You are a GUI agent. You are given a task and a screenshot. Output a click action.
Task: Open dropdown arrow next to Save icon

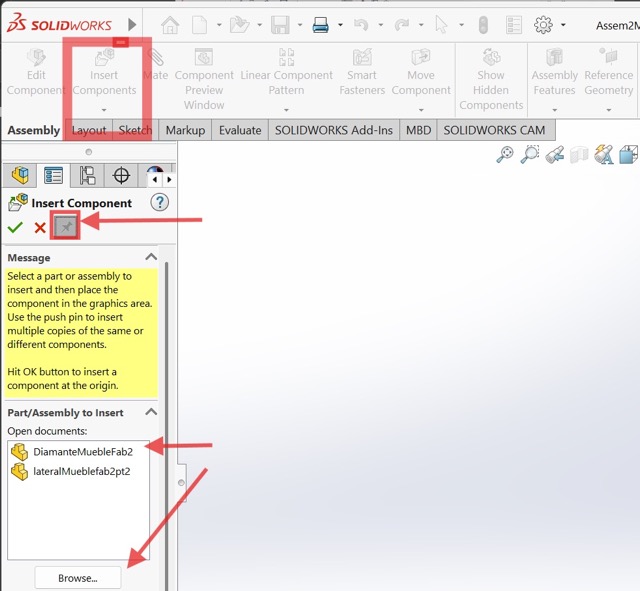[300, 25]
